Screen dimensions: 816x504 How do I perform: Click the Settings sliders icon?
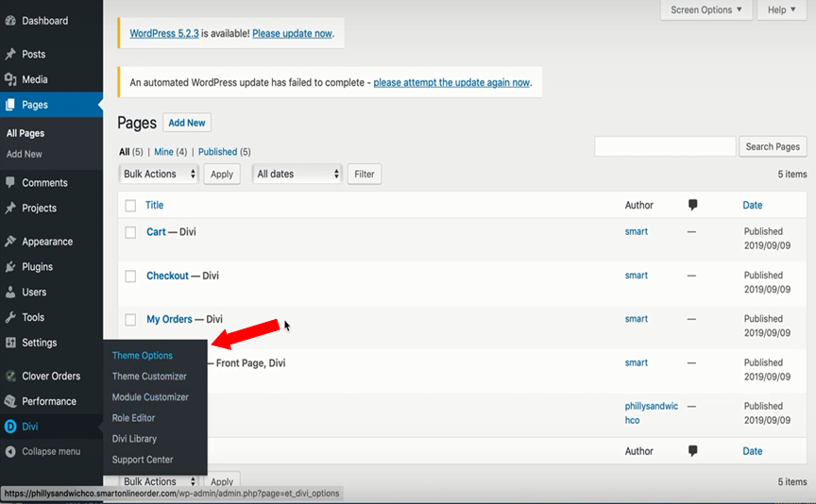click(x=10, y=343)
